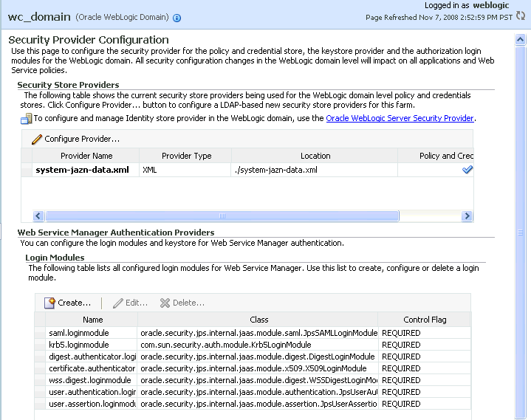The image size is (531, 420).
Task: Select digest.authenticator login module row
Action: pos(253,357)
